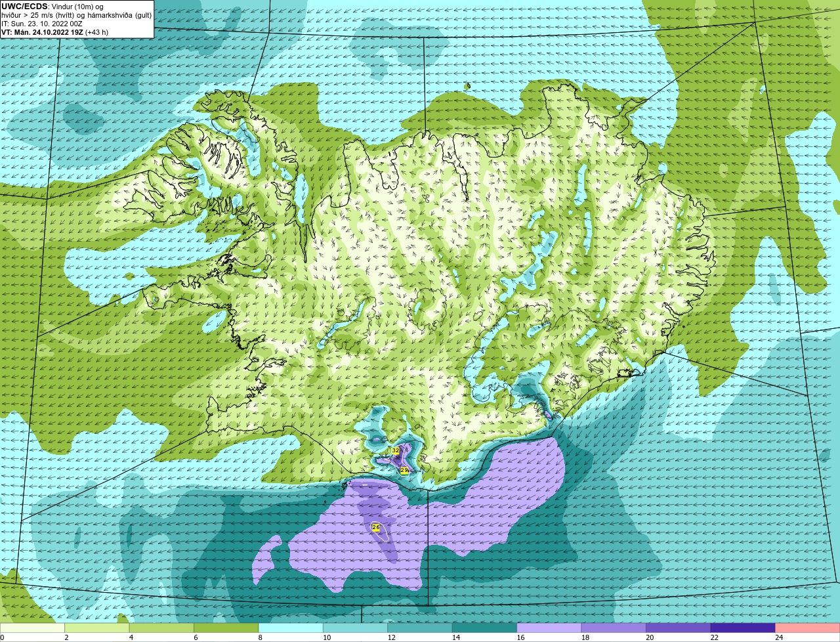This screenshot has width=840, height=642.
Task: Pick the 20–22 m/s violet legend segment
Action: [x=679, y=628]
